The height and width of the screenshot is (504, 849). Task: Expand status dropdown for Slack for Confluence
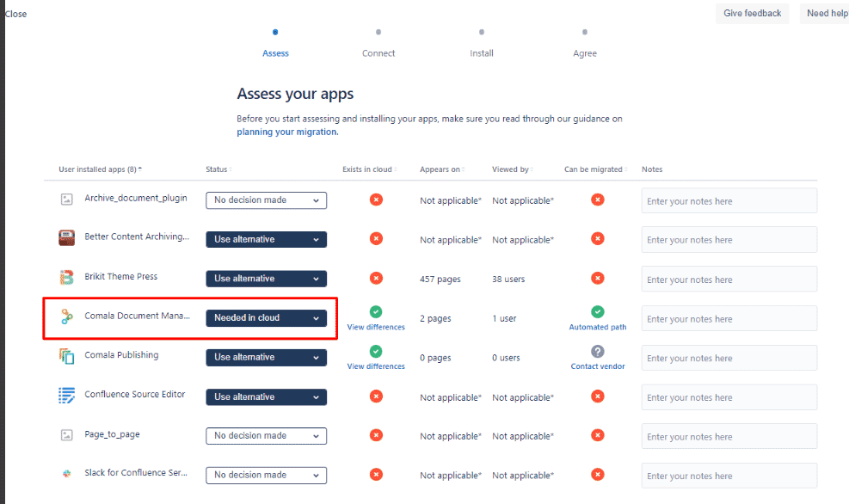[266, 476]
